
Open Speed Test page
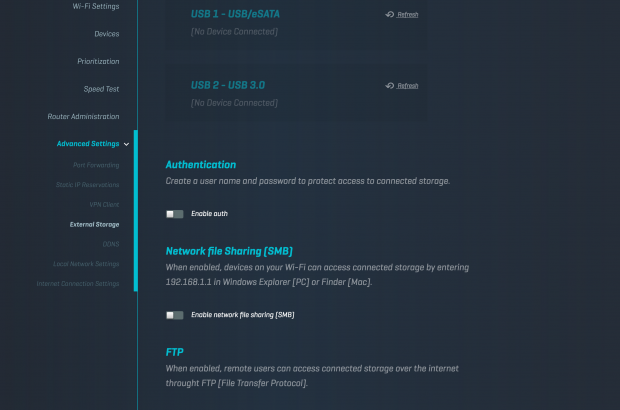[101, 89]
